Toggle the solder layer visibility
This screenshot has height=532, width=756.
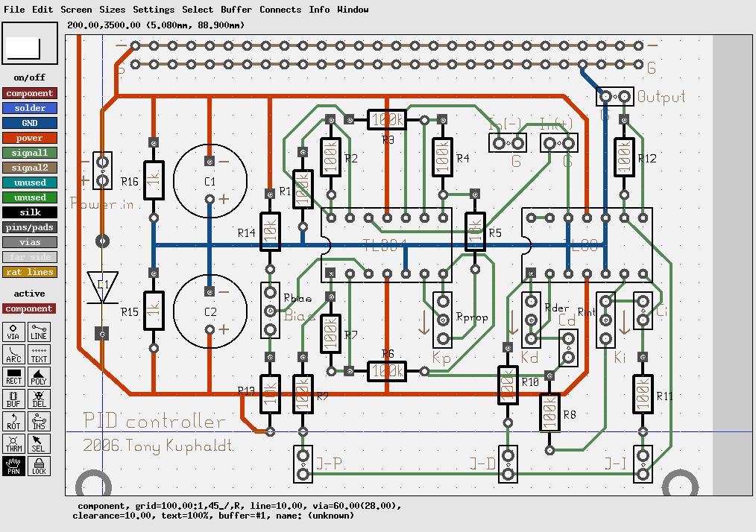point(29,108)
